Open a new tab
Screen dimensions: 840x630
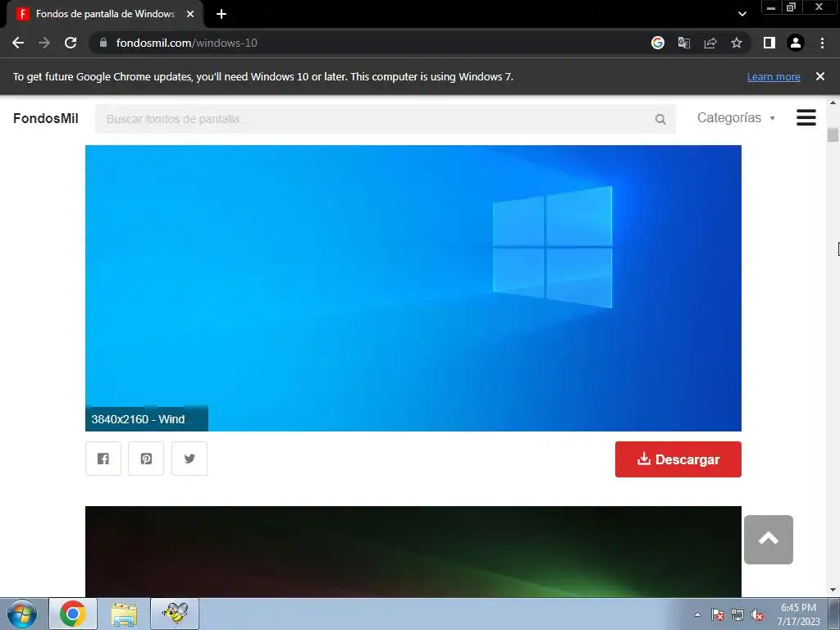221,14
